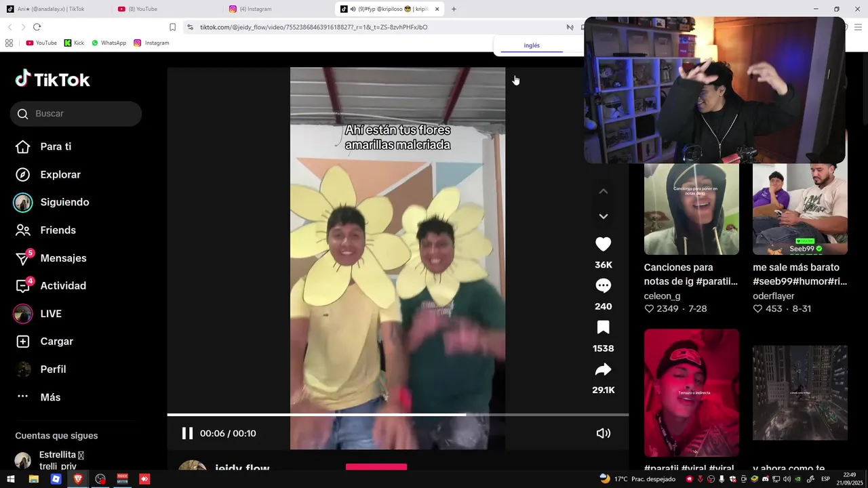Open Voicemeeter taskbar icon
This screenshot has width=868, height=488.
[123, 479]
